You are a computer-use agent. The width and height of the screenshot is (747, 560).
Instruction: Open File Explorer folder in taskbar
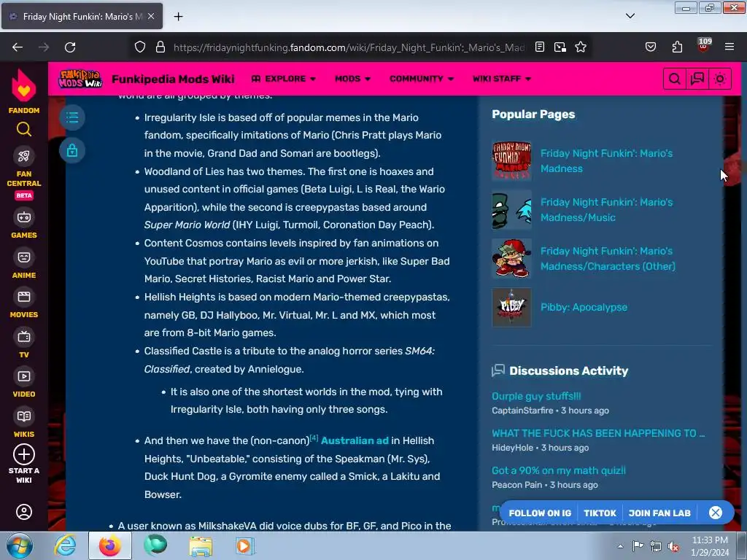pos(201,545)
